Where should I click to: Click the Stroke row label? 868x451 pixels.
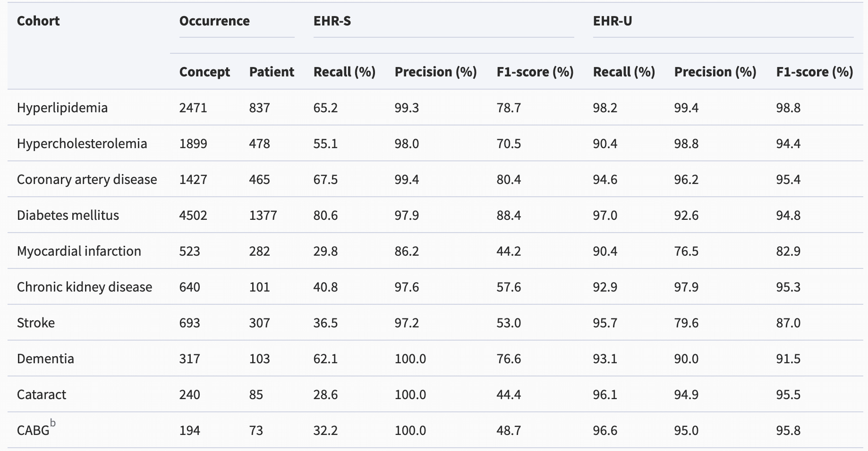pos(36,323)
